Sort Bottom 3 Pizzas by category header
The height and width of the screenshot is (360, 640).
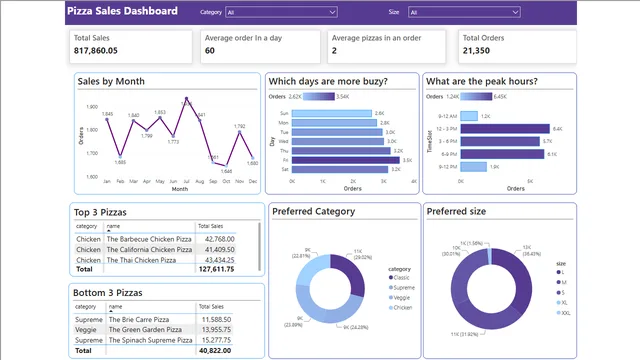coord(85,307)
